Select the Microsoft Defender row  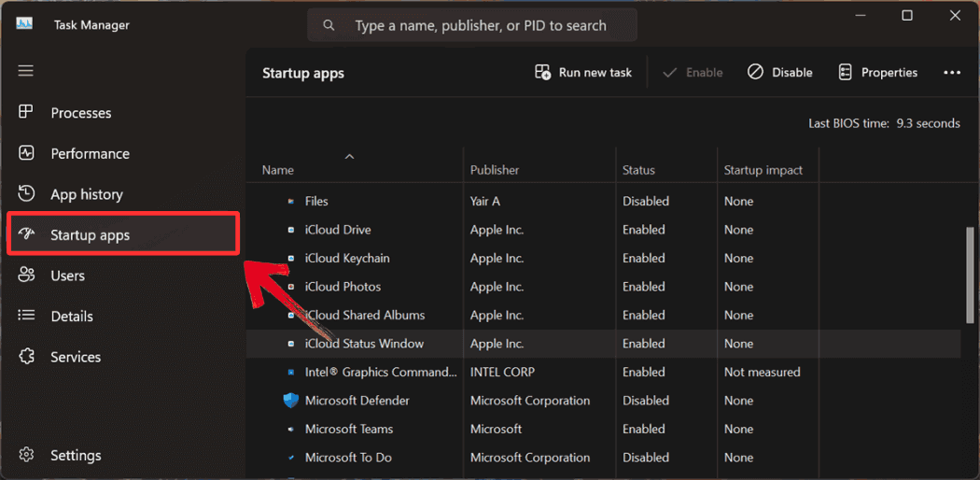(604, 401)
